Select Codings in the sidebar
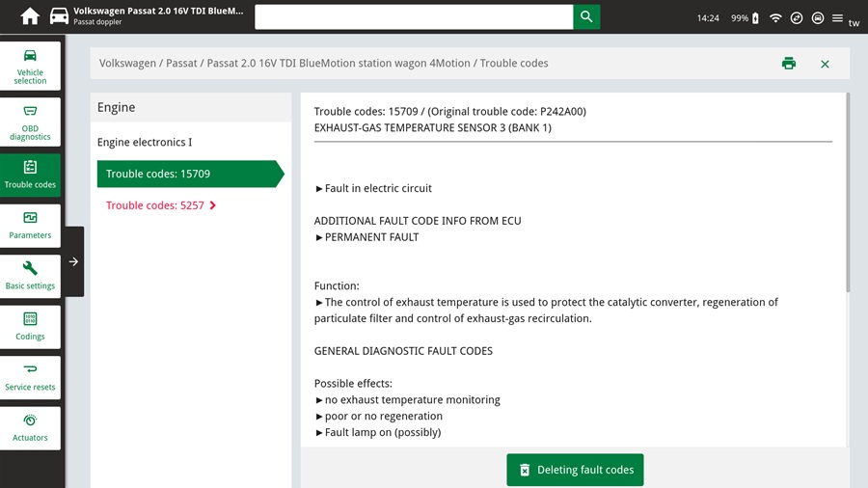The image size is (868, 488). pos(30,326)
